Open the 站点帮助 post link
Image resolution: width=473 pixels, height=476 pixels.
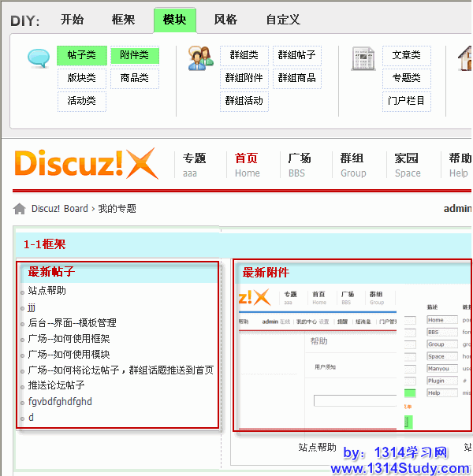click(47, 291)
